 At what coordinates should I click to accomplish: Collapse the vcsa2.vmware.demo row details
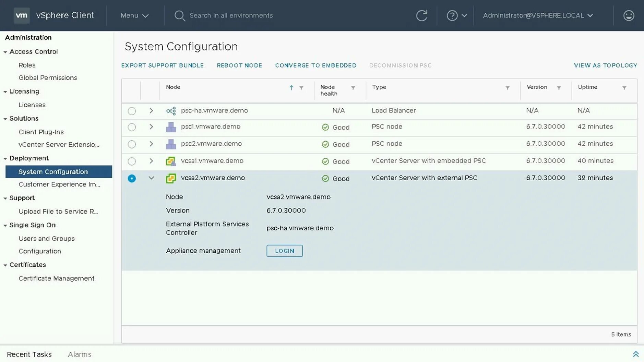coord(151,178)
